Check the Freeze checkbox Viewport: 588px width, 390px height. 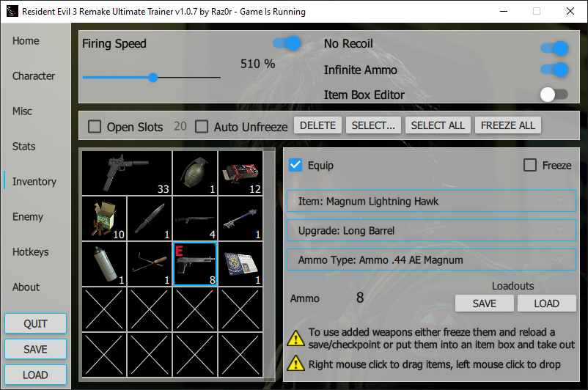(530, 165)
